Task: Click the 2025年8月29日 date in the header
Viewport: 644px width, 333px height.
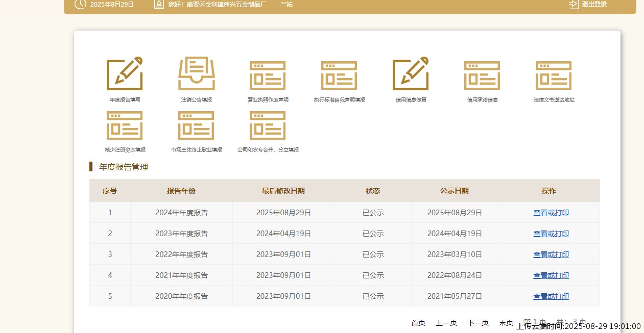Action: [112, 4]
